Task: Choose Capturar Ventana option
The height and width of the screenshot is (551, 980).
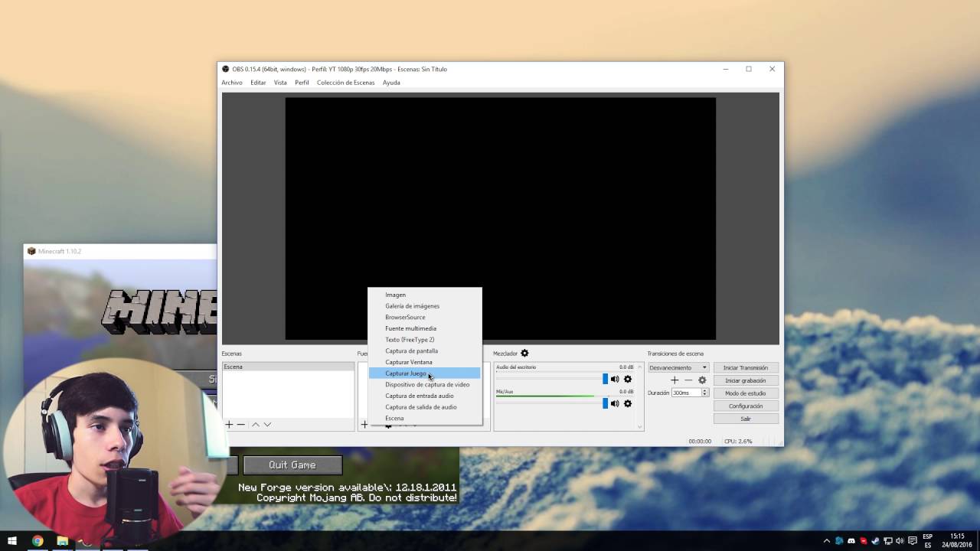Action: click(x=425, y=362)
